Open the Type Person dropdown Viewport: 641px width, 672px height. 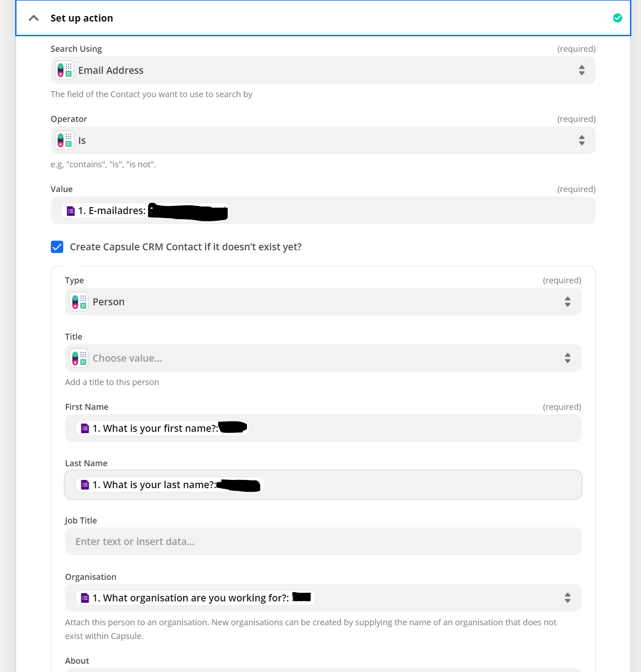(323, 302)
